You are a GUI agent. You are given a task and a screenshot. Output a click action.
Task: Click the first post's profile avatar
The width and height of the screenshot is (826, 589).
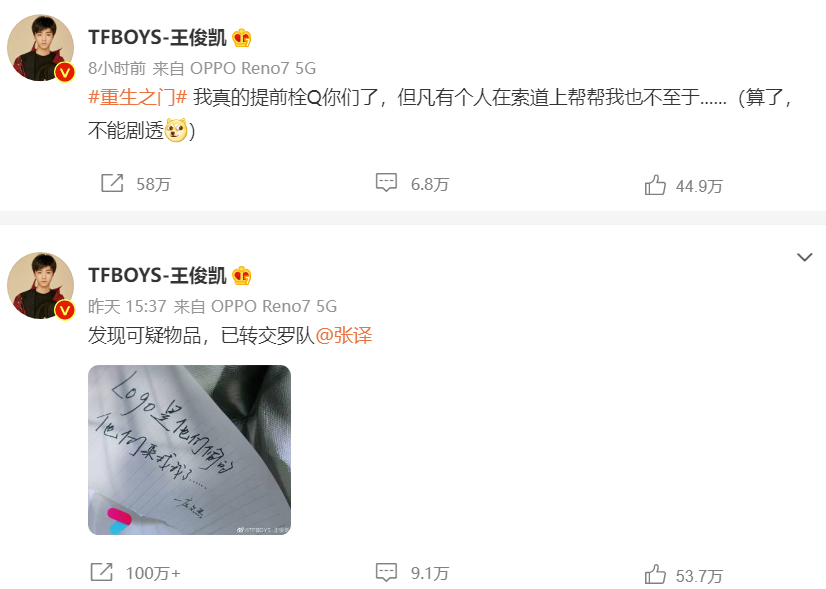(x=41, y=48)
